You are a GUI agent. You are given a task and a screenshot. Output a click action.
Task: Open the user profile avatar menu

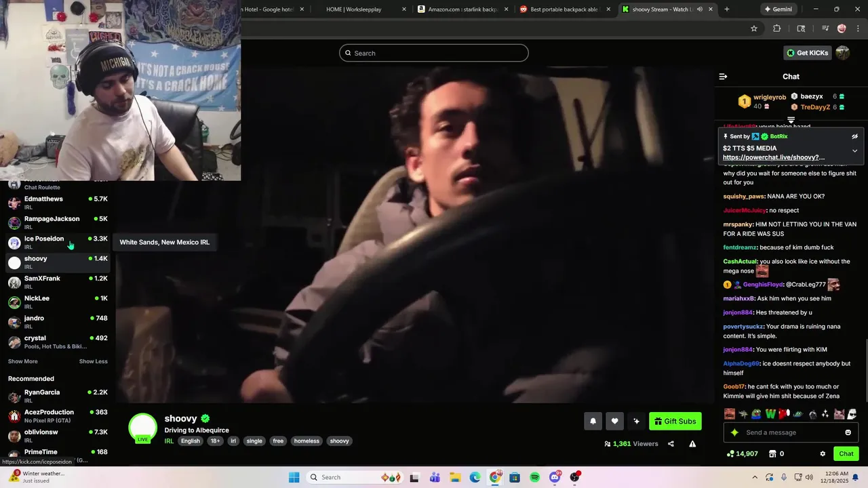point(843,53)
